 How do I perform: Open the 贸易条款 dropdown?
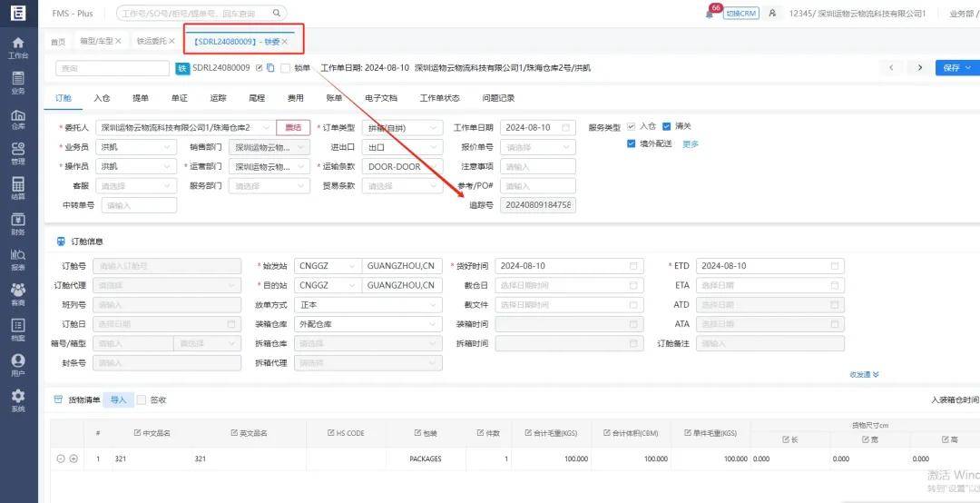402,186
